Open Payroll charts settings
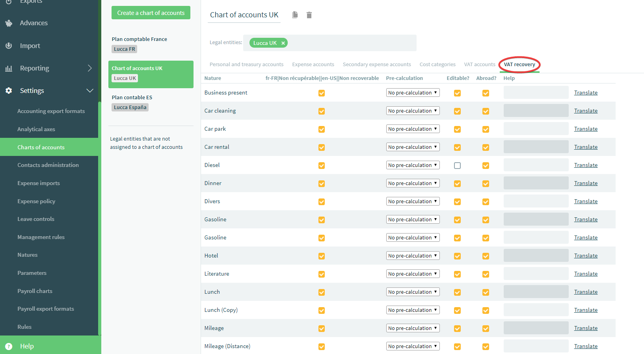Viewport: 644px width, 354px height. point(35,291)
